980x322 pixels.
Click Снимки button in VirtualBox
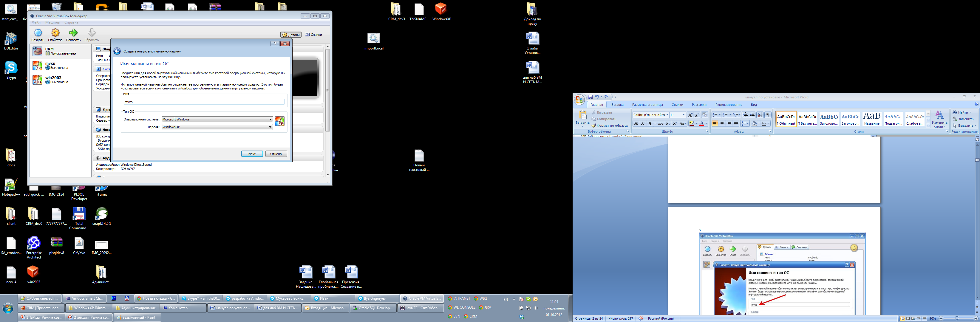tap(313, 35)
